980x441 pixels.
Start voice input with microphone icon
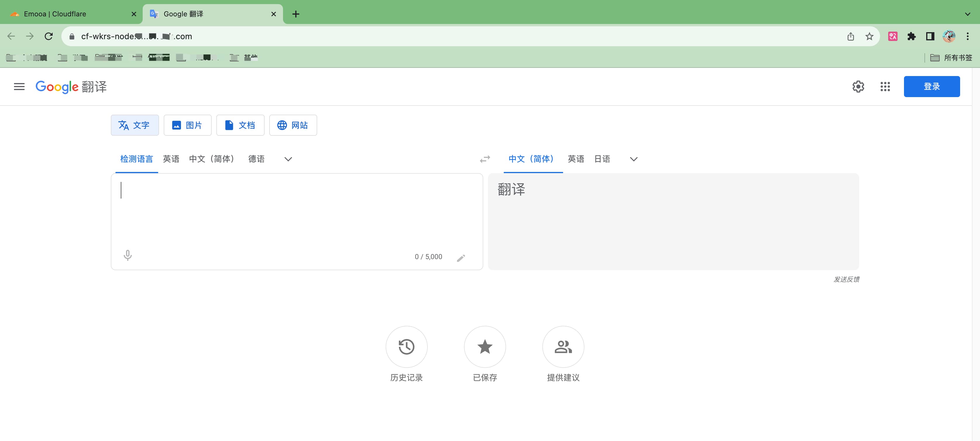pyautogui.click(x=128, y=255)
